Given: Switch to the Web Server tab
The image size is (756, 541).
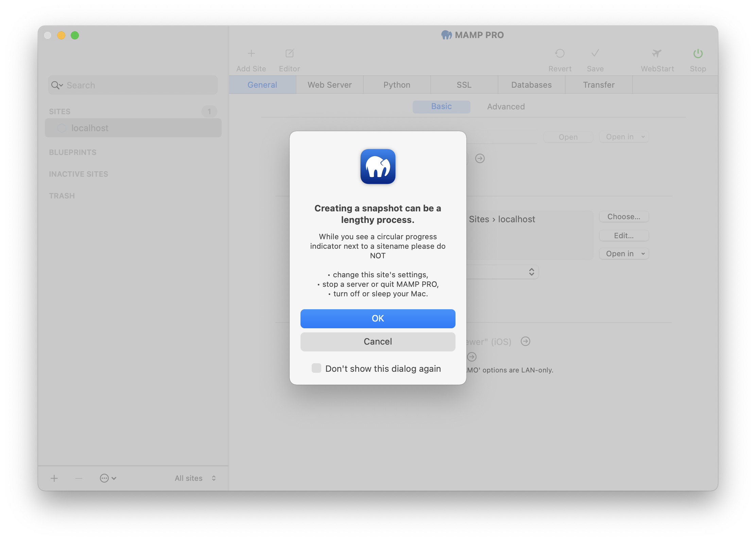Looking at the screenshot, I should point(329,85).
